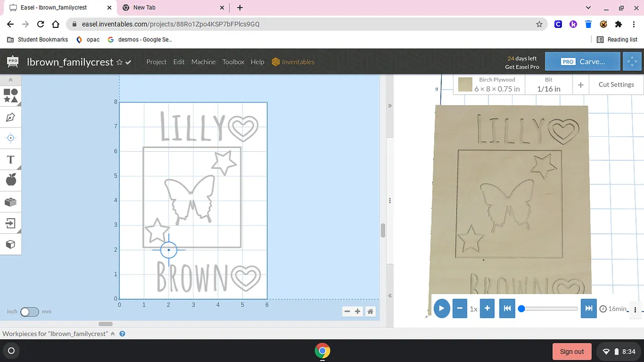
Task: Click the Carve button
Action: pyautogui.click(x=582, y=62)
